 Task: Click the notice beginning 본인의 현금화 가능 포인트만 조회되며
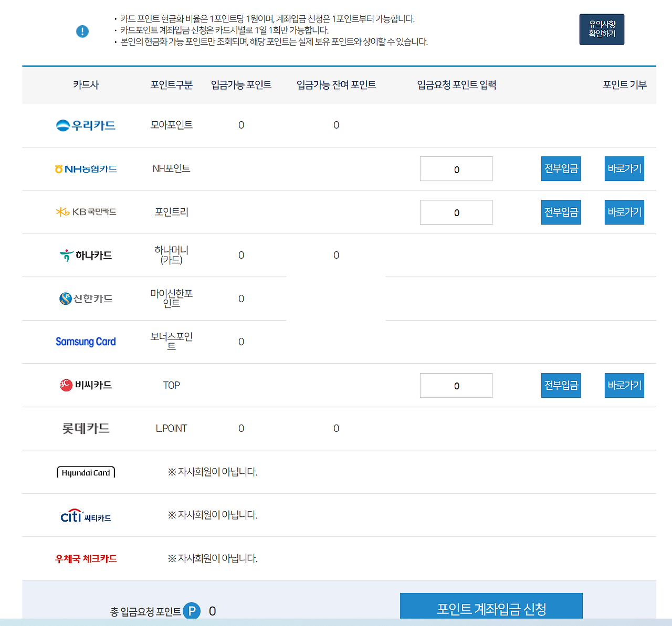tap(274, 41)
